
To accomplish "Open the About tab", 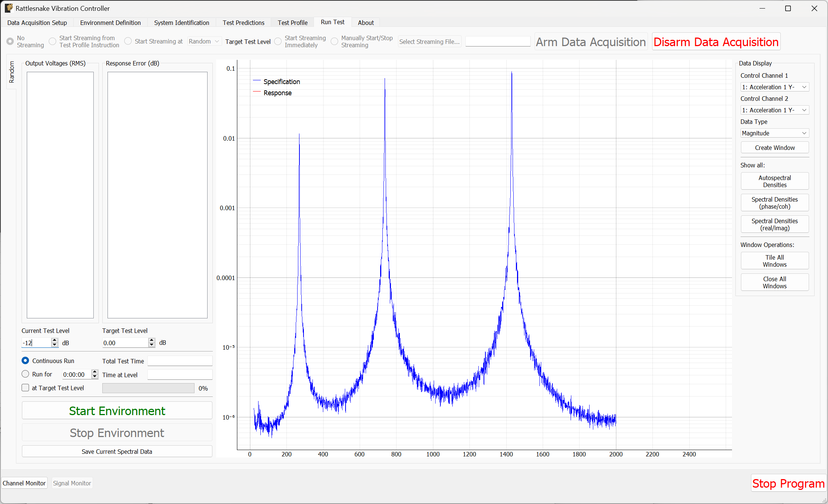I will (x=366, y=22).
